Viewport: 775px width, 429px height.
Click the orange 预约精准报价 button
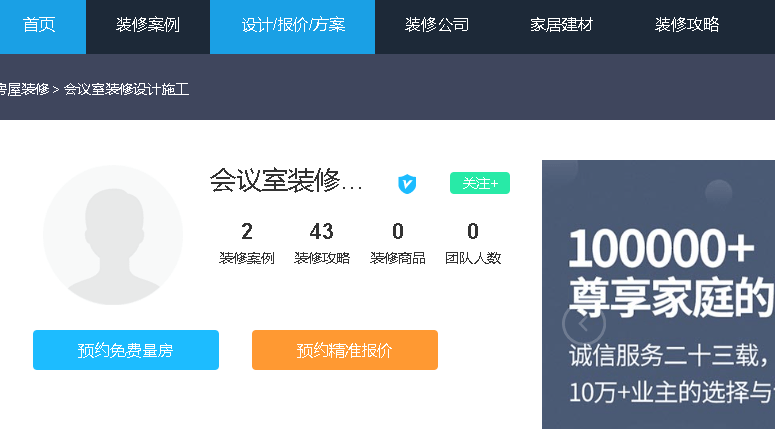point(345,350)
